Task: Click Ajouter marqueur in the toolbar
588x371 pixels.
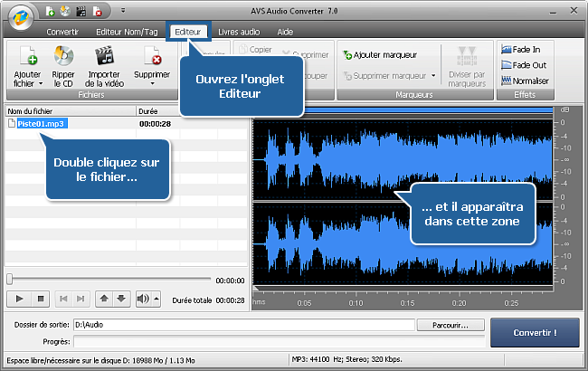Action: coord(380,55)
